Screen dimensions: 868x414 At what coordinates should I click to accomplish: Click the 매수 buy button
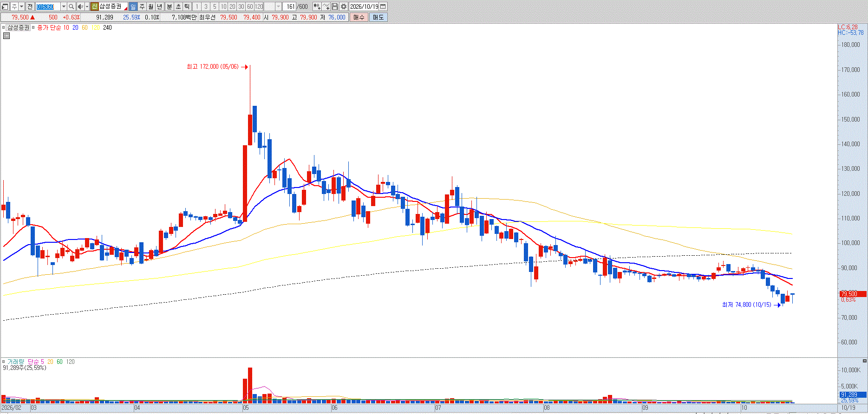[359, 17]
